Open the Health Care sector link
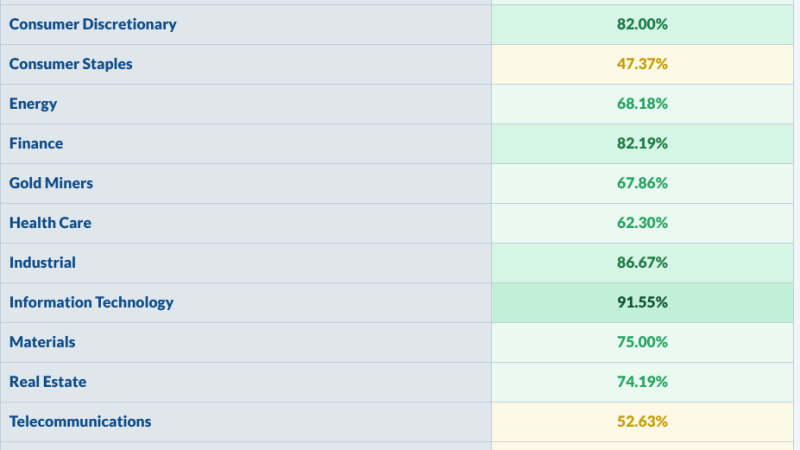Image resolution: width=800 pixels, height=450 pixels. pyautogui.click(x=51, y=223)
